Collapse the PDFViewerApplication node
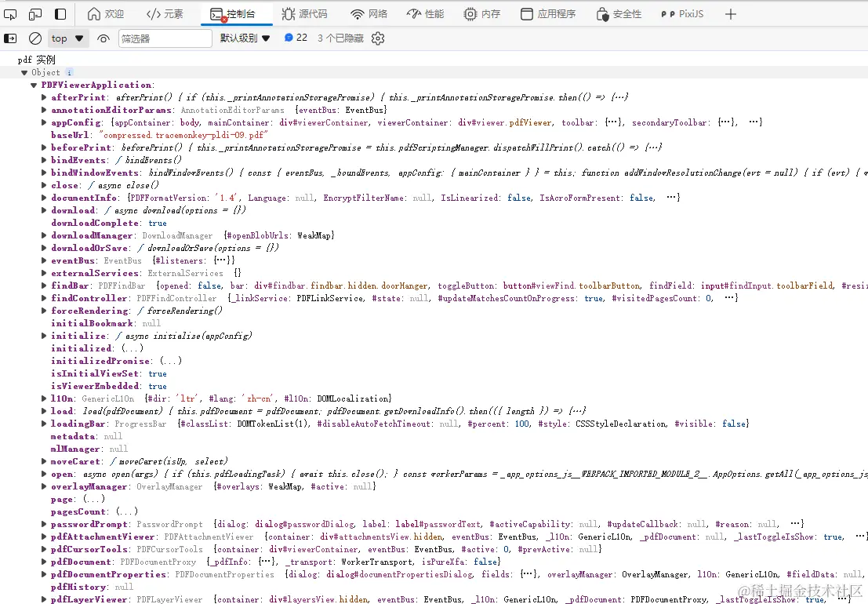The image size is (868, 604). click(34, 86)
